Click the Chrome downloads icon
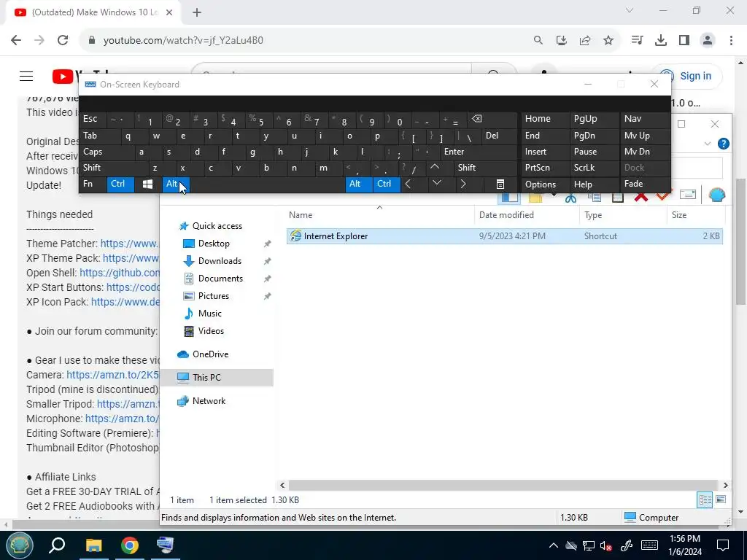747x560 pixels. click(x=661, y=41)
